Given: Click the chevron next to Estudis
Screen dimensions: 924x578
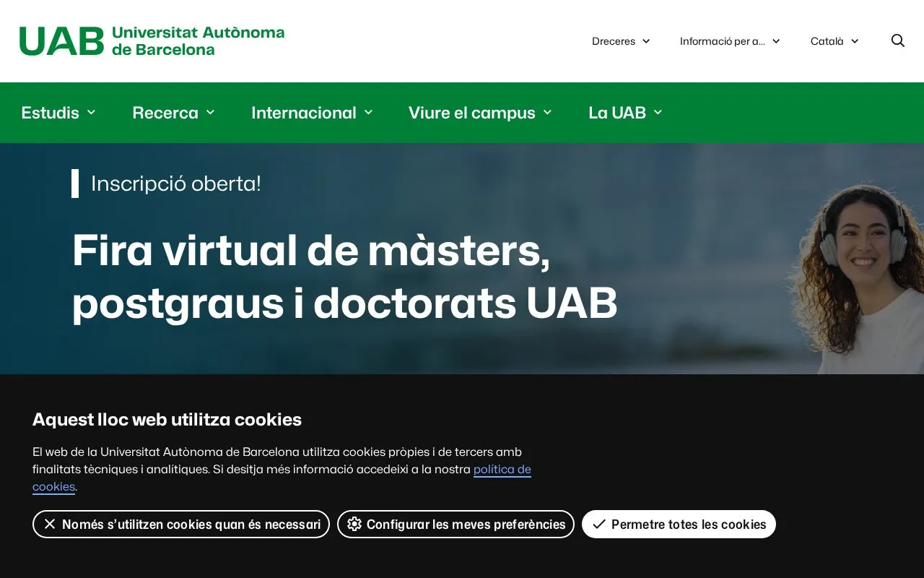Looking at the screenshot, I should 91,112.
